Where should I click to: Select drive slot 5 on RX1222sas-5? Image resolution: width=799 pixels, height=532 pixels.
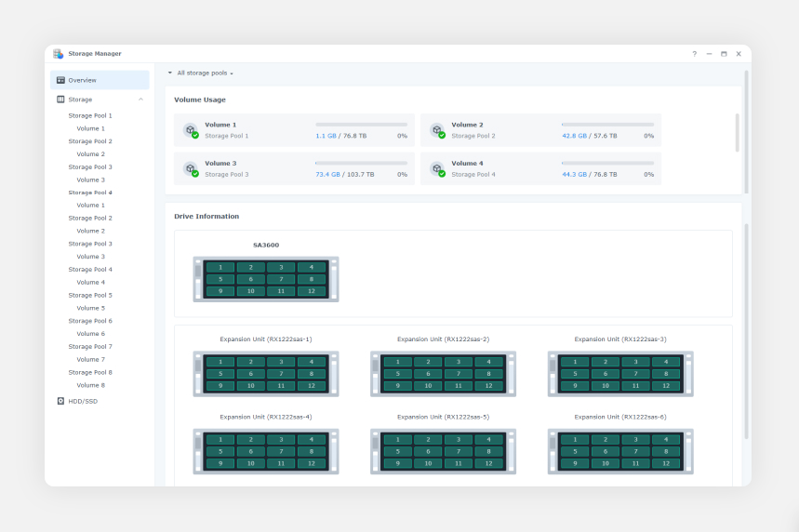click(397, 451)
